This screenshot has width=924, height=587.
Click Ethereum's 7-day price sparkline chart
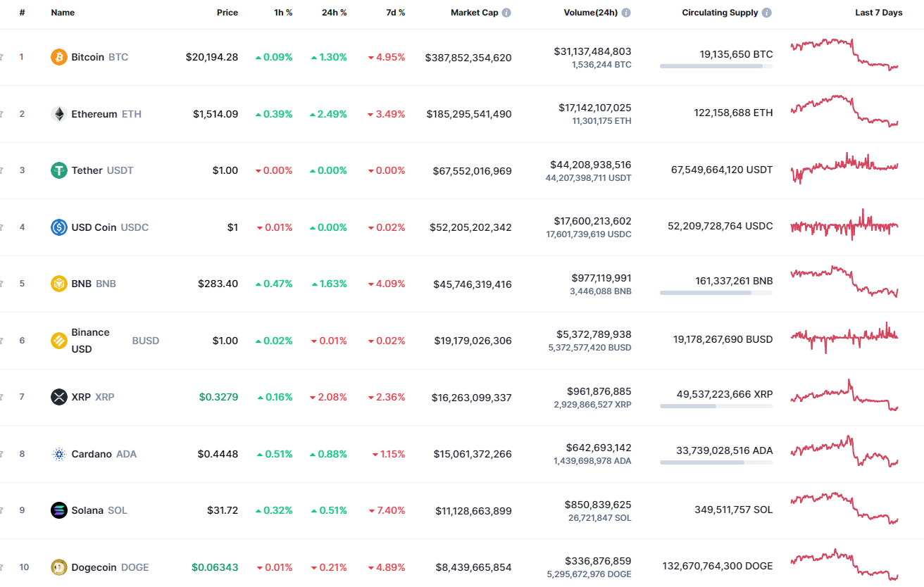843,113
